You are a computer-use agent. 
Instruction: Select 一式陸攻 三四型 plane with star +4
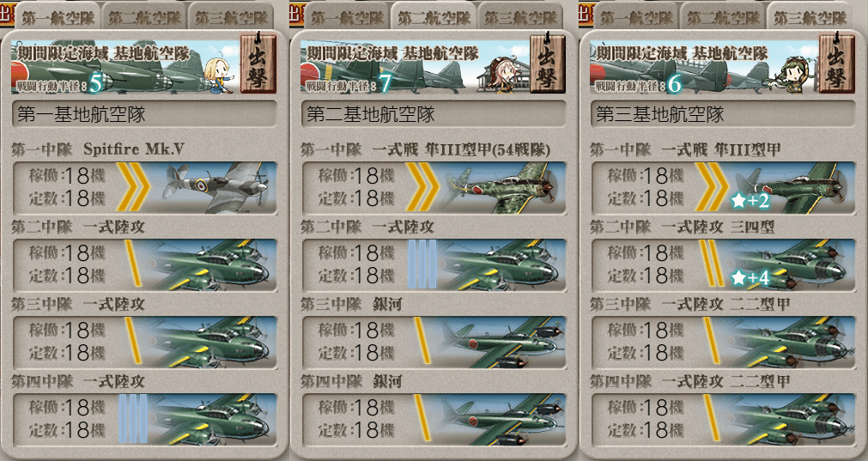click(723, 264)
